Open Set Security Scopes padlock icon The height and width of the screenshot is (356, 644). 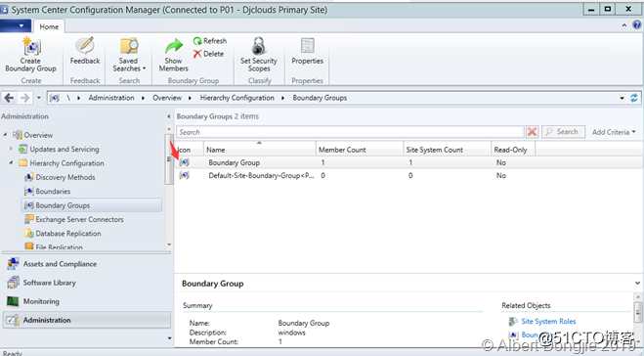pyautogui.click(x=259, y=46)
